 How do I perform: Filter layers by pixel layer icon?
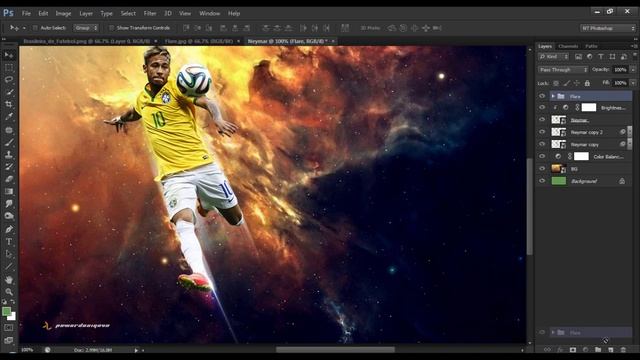point(578,57)
